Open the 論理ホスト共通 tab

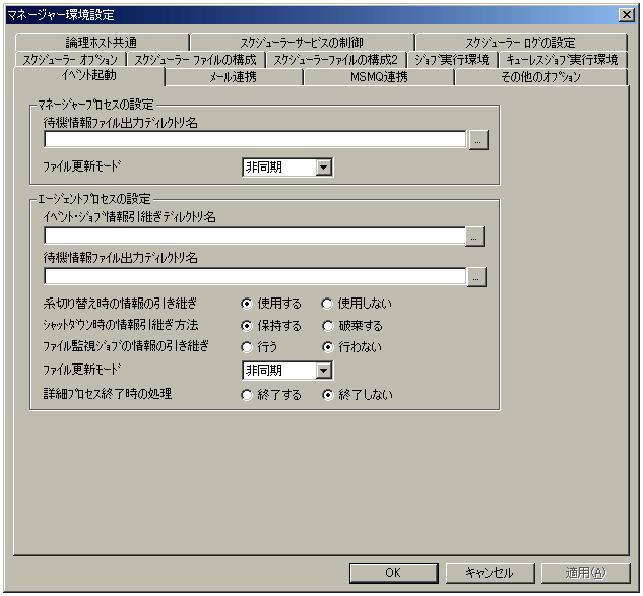(101, 42)
